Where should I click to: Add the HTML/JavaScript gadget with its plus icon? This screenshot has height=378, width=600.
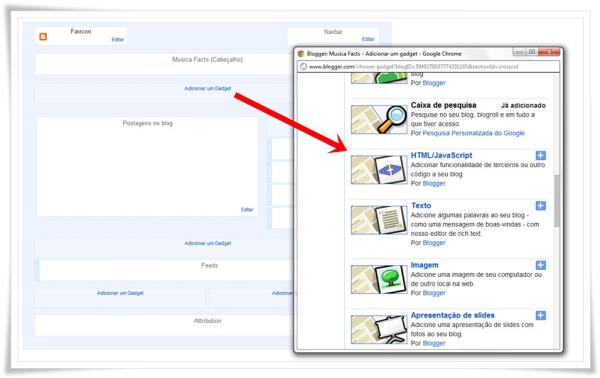(x=540, y=155)
